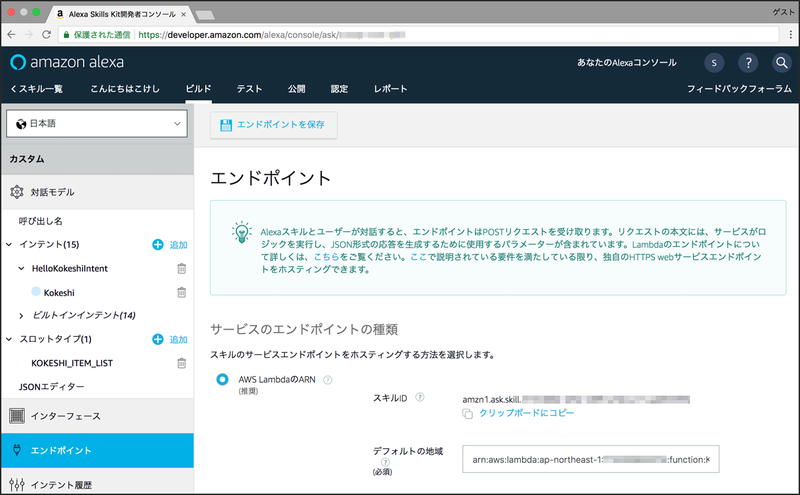Delete the Kokeshi slot with its trash icon
Image resolution: width=800 pixels, height=495 pixels.
point(182,292)
